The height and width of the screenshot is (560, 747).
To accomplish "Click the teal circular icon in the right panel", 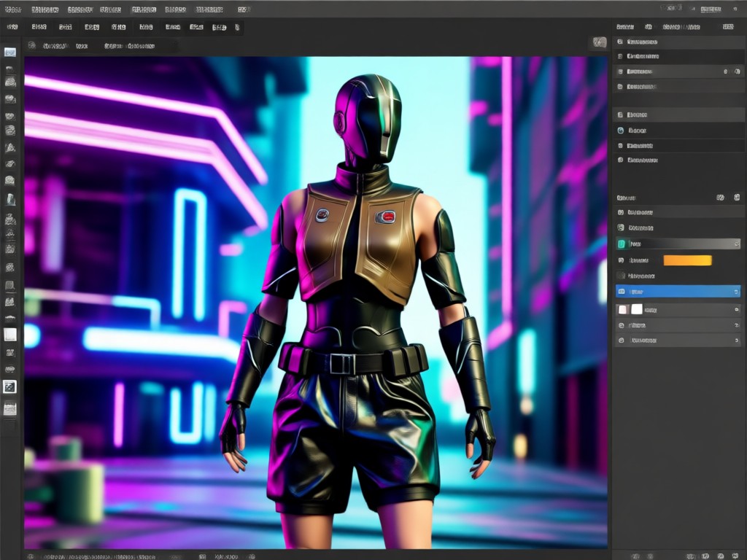I will pyautogui.click(x=621, y=131).
